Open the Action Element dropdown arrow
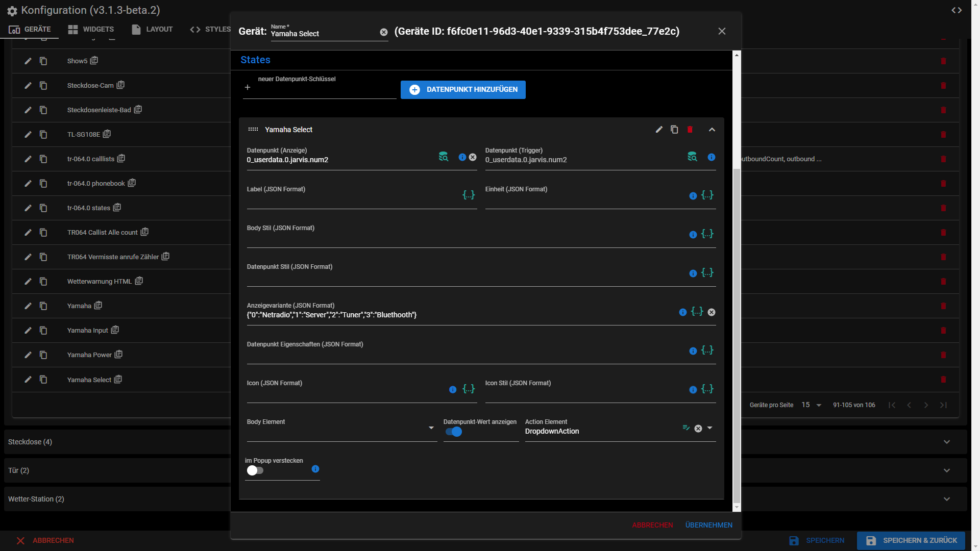This screenshot has height=551, width=980. [x=709, y=428]
